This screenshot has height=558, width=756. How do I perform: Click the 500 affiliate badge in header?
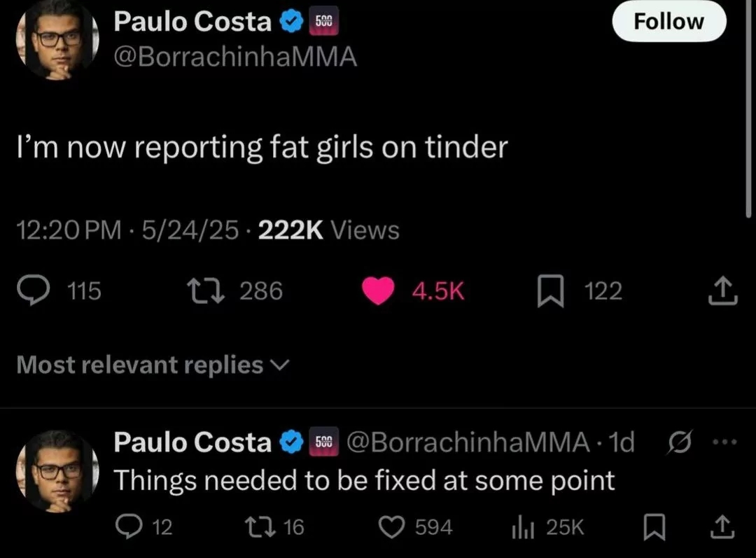(323, 21)
